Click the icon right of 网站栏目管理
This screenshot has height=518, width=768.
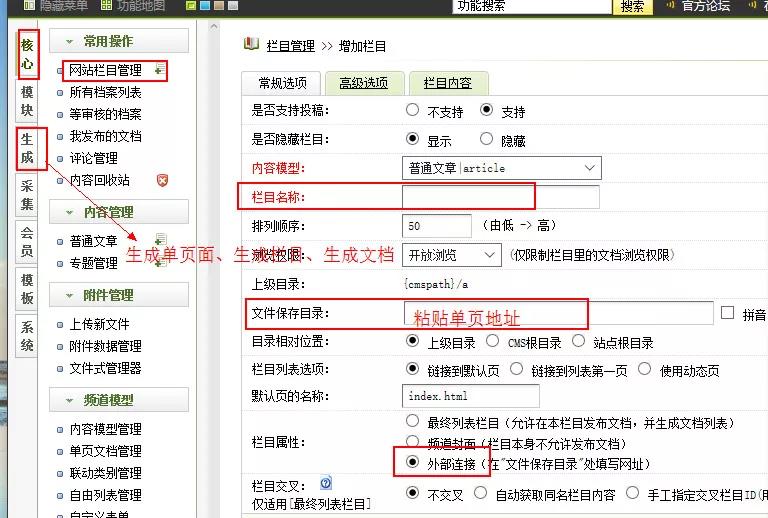tap(159, 70)
